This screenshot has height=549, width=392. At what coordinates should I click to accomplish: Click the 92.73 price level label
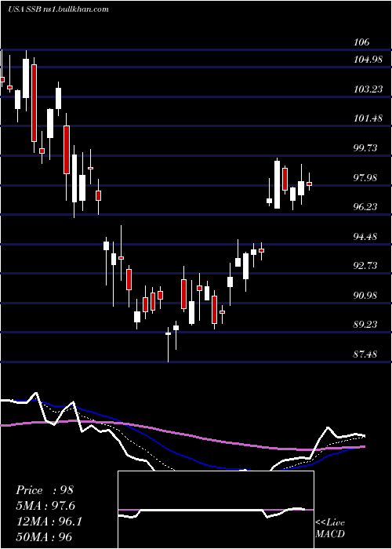click(366, 266)
